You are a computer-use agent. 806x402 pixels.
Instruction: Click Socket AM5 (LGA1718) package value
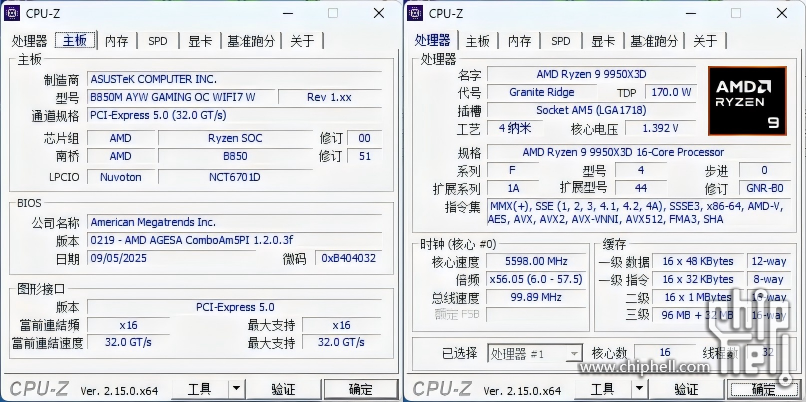[x=591, y=110]
